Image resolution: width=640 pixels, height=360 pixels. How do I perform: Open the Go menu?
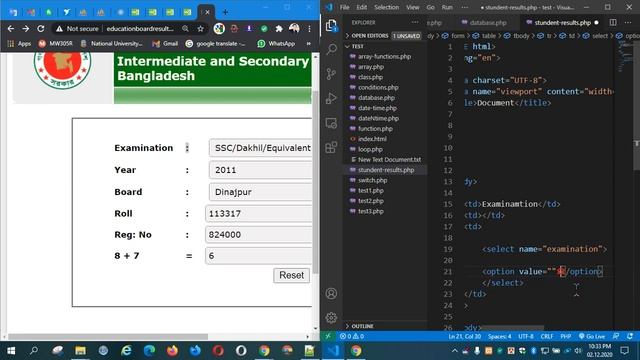tap(431, 7)
